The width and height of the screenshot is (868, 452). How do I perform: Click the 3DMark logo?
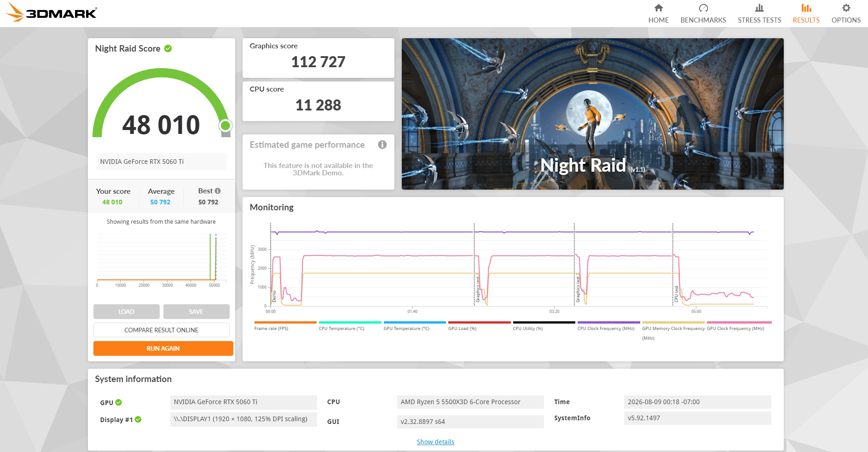[52, 12]
